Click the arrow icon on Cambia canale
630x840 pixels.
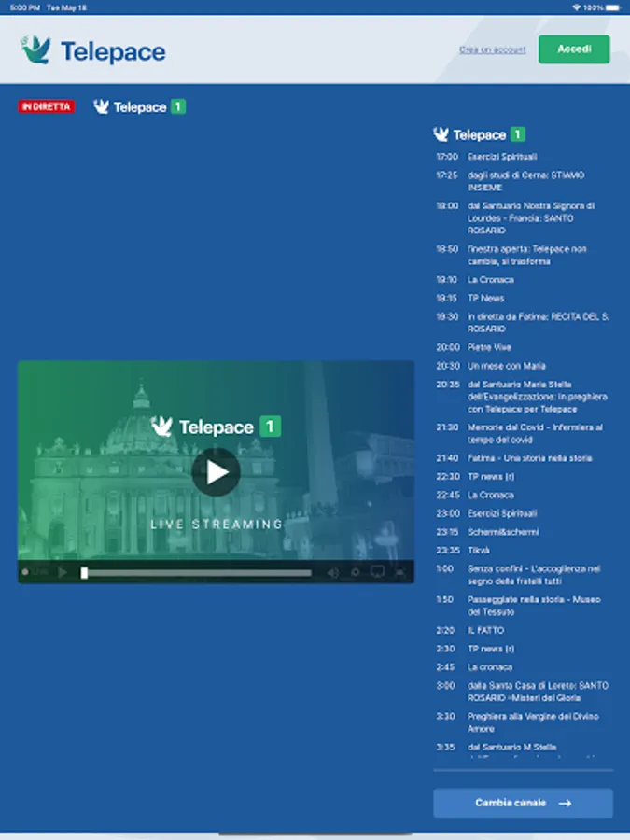(x=565, y=803)
